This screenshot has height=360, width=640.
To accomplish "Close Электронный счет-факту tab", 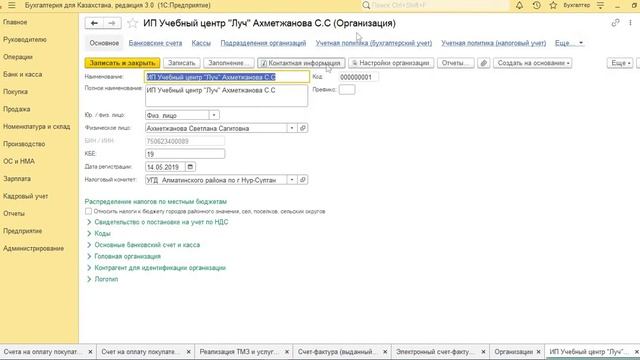I will (483, 351).
